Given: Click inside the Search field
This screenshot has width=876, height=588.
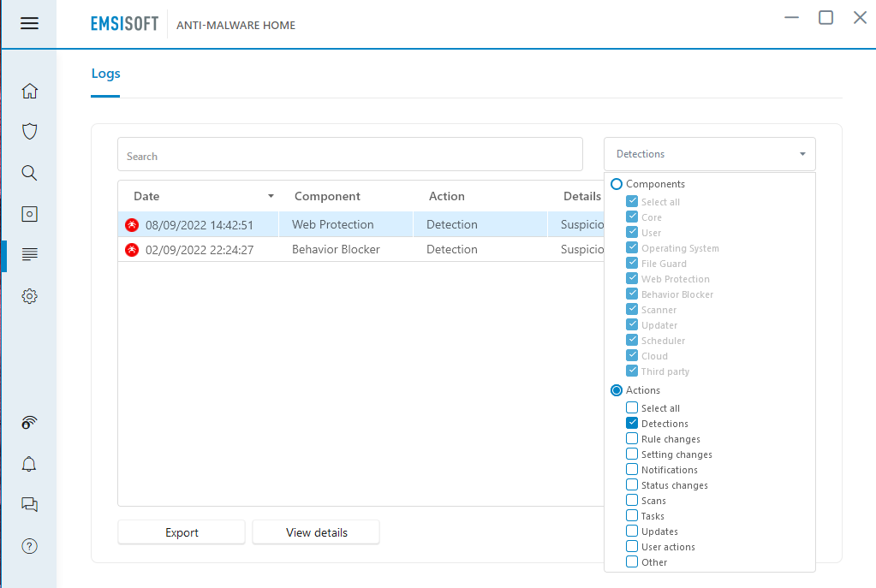Looking at the screenshot, I should [x=349, y=156].
